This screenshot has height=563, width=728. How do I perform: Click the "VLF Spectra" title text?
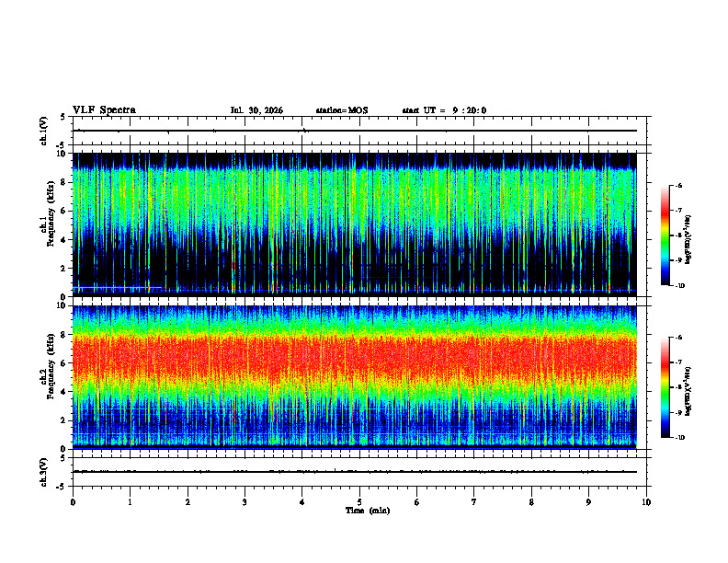click(104, 110)
